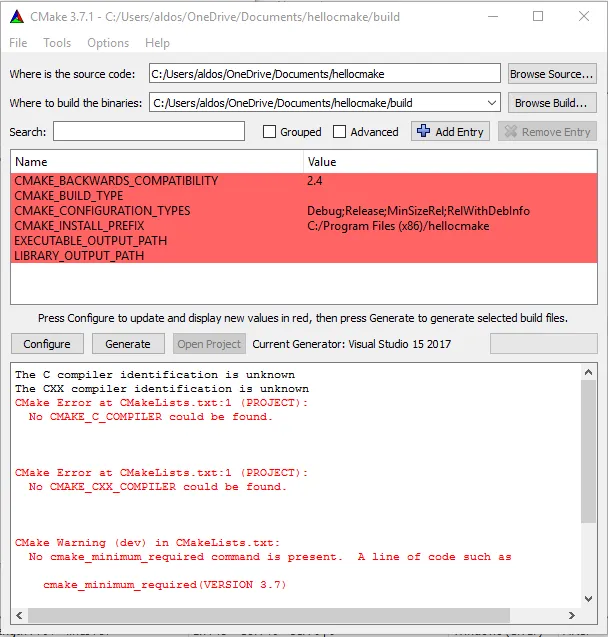The width and height of the screenshot is (608, 637).
Task: Click Browse Source button
Action: [552, 74]
